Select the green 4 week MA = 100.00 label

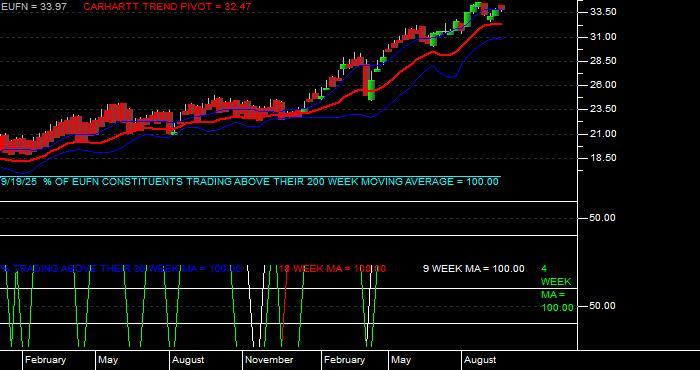click(x=557, y=288)
